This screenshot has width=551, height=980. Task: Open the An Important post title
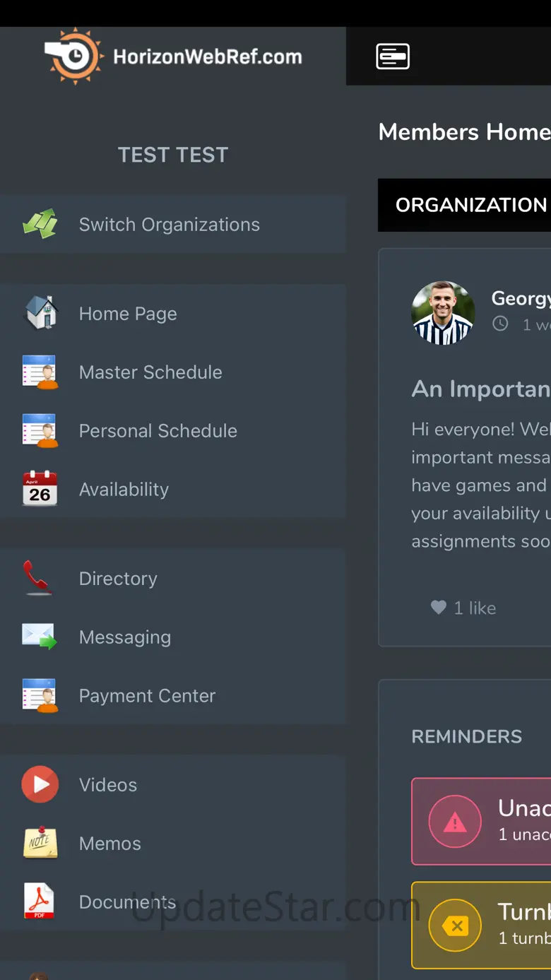coord(481,389)
